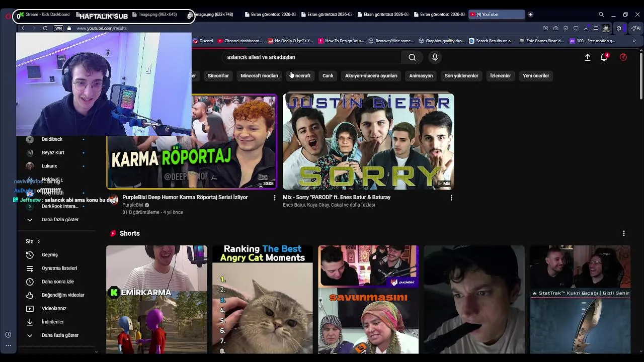Open Oynatma listeleri in the sidebar

point(58,268)
